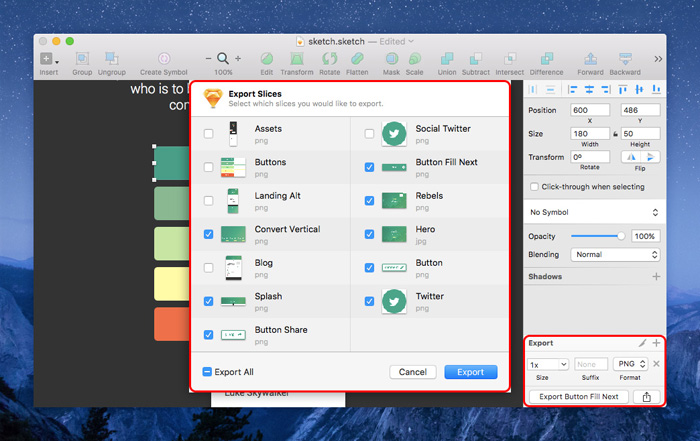Open the No Symbol dropdown
The width and height of the screenshot is (700, 441).
pyautogui.click(x=593, y=212)
